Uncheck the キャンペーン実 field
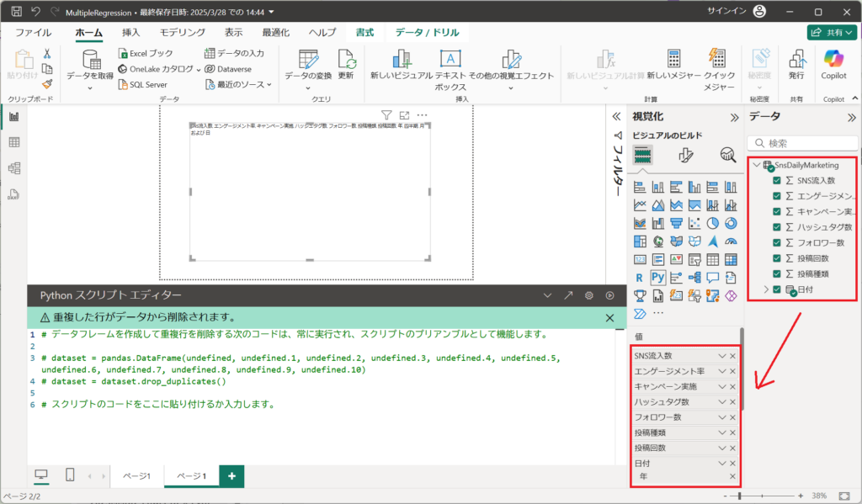Screen dimensions: 862x504 [x=777, y=211]
